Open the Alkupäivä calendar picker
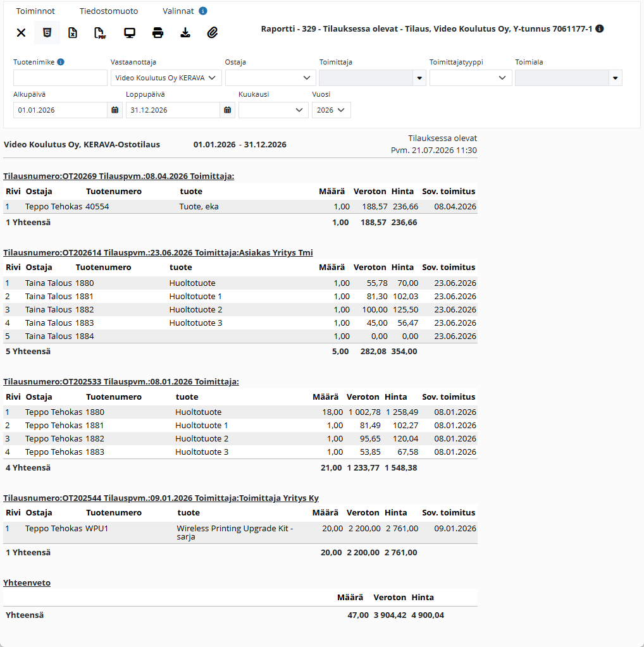Screen dimensions: 644x647 coord(115,110)
